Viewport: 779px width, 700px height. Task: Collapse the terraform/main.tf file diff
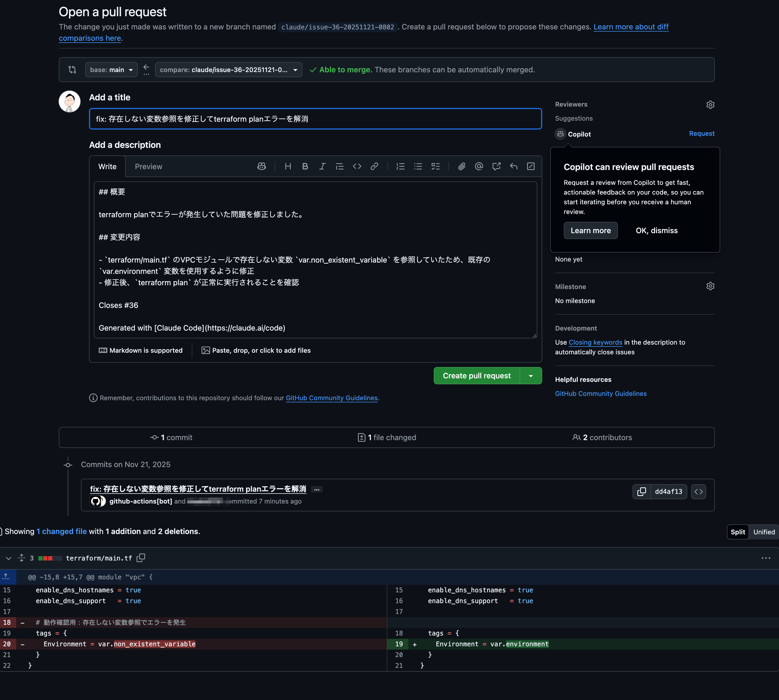pyautogui.click(x=8, y=558)
